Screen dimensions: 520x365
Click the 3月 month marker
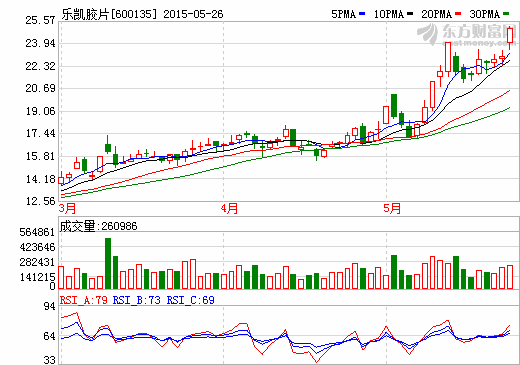click(67, 209)
